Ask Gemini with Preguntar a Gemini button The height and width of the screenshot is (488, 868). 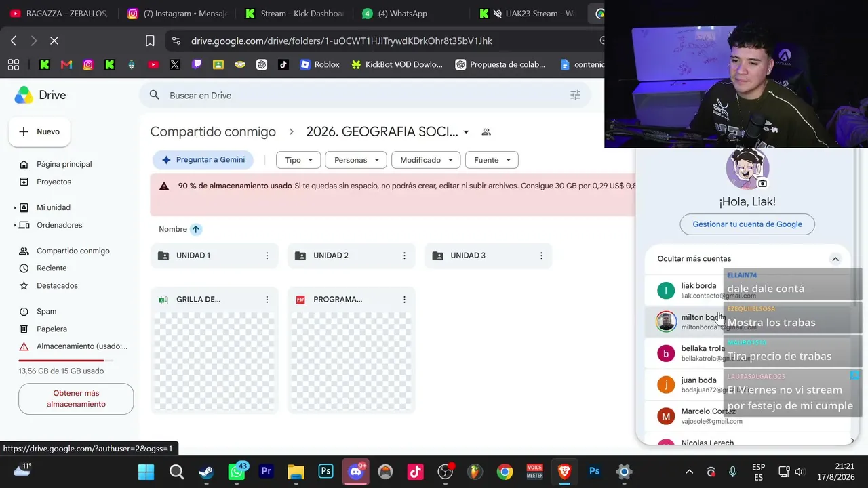coord(203,160)
